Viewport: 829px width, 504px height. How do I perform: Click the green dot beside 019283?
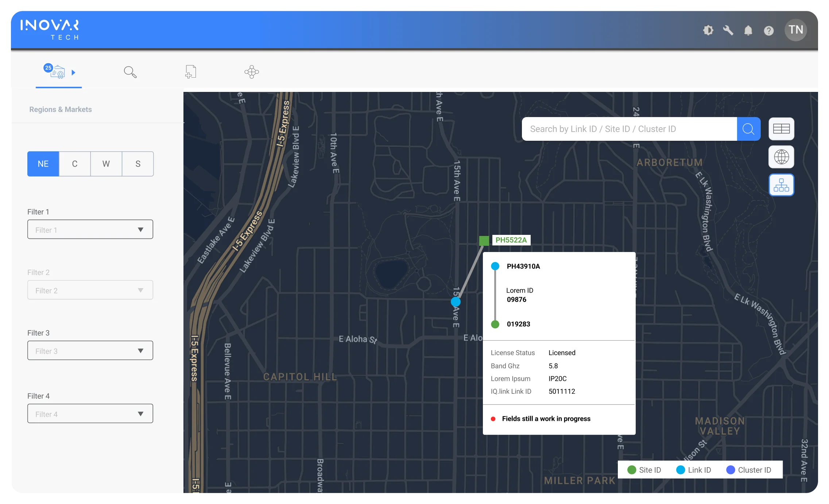pos(495,324)
